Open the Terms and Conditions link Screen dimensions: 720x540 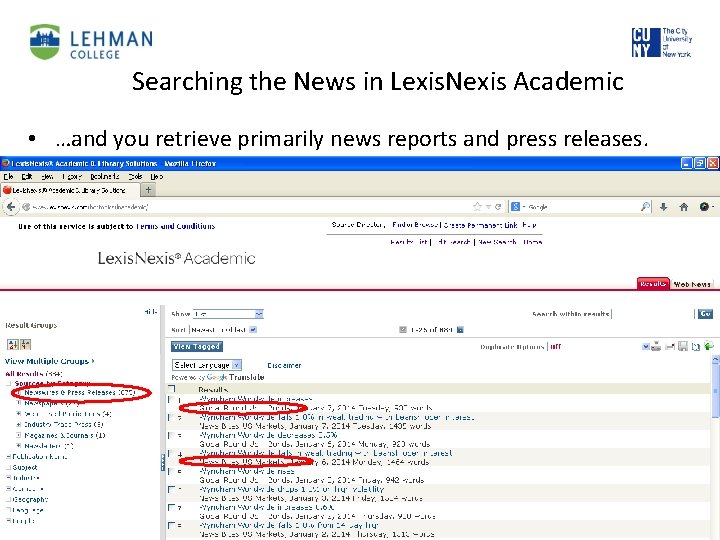pyautogui.click(x=175, y=226)
